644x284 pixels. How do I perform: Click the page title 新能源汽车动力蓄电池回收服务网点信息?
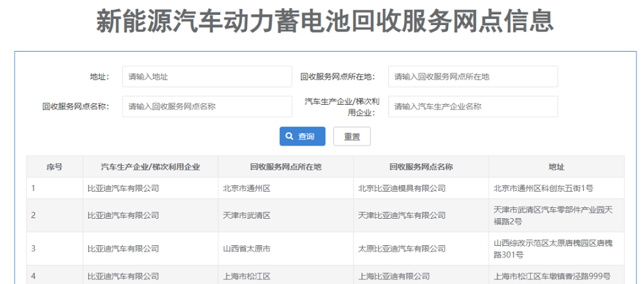(x=325, y=21)
